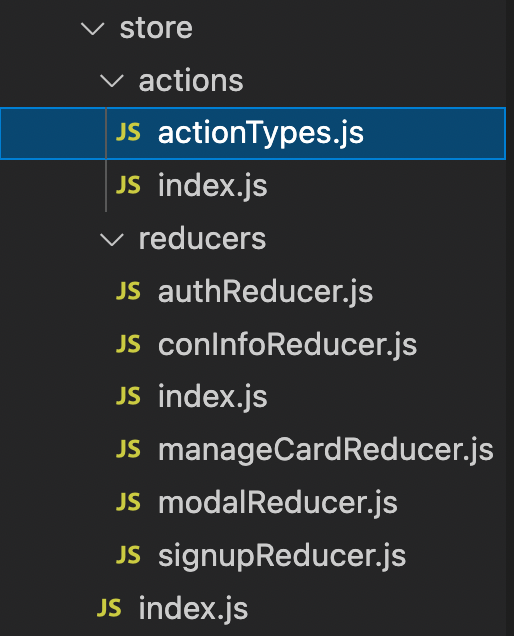This screenshot has width=514, height=636.
Task: Open index.js inside the reducers folder
Action: (213, 397)
